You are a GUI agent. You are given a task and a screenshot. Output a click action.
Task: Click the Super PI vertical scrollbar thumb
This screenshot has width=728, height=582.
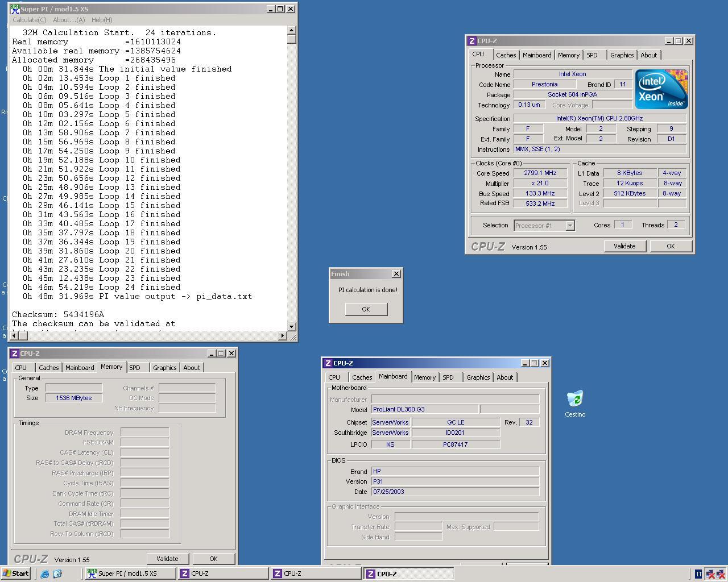tap(292, 39)
